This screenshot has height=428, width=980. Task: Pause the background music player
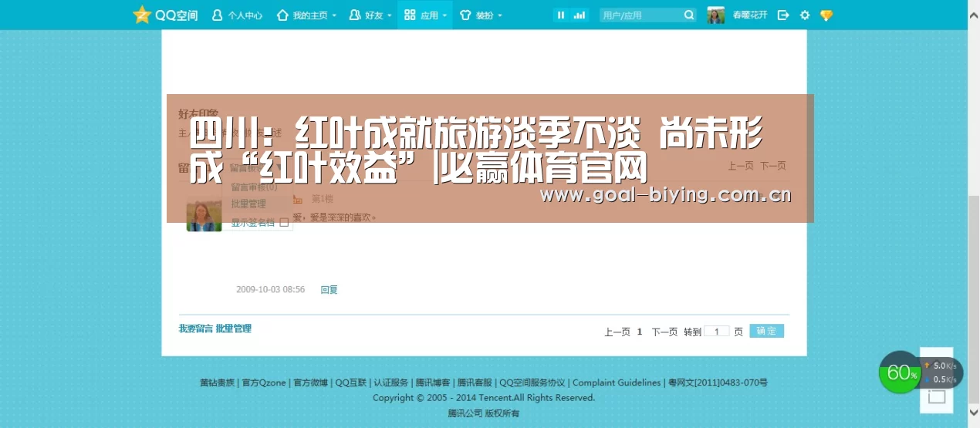[x=561, y=15]
